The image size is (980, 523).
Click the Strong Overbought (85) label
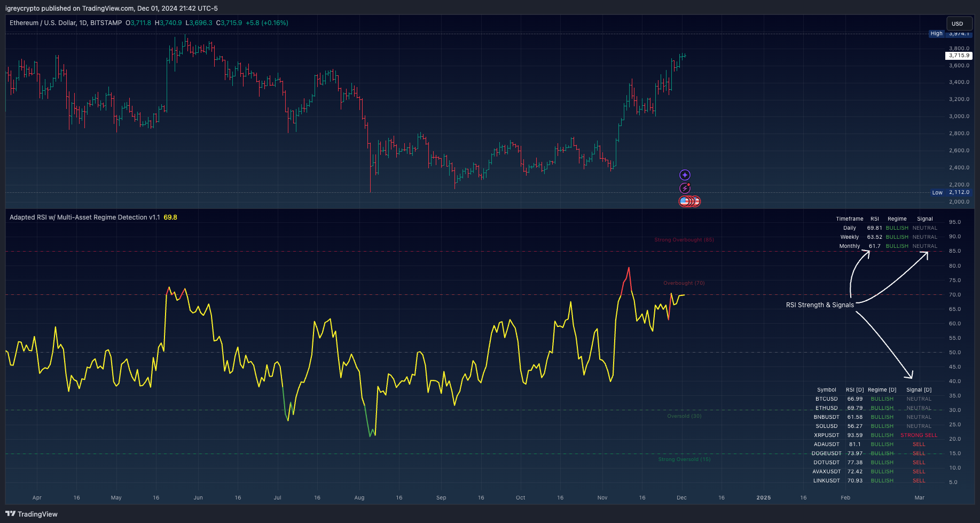pyautogui.click(x=684, y=240)
